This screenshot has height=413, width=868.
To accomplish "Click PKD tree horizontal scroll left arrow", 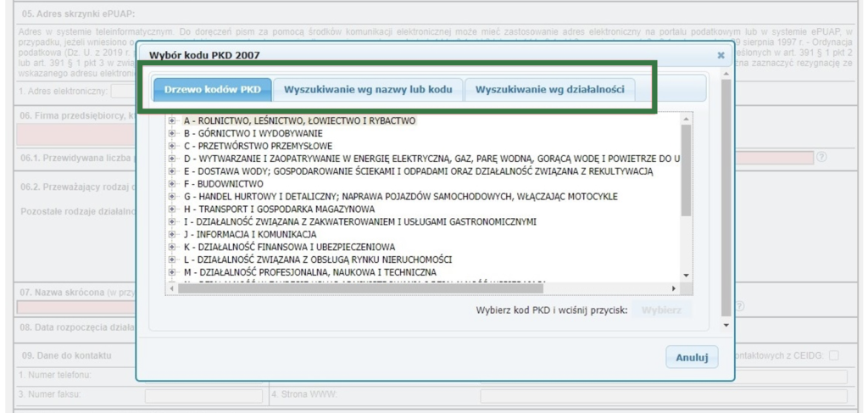I will pyautogui.click(x=171, y=288).
